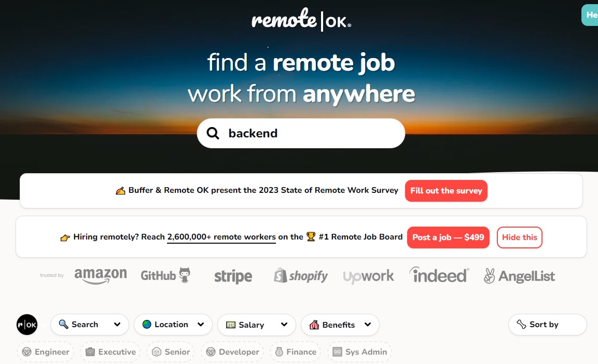Toggle the Senior tag filter
The height and width of the screenshot is (364, 598).
point(171,352)
